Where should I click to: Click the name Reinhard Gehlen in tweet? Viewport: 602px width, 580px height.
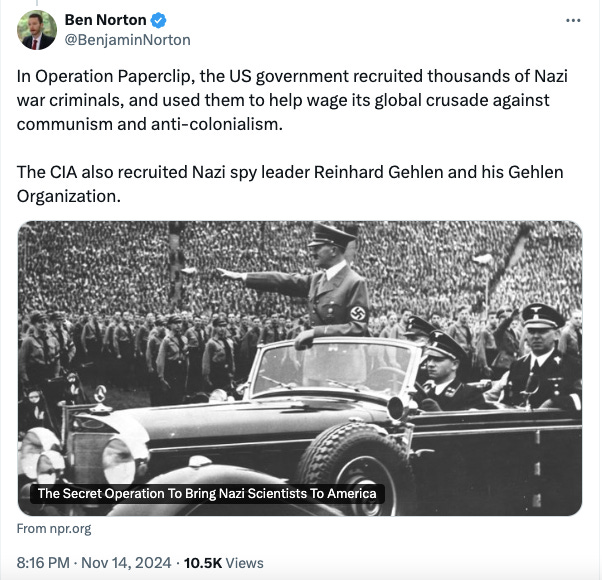tap(379, 172)
